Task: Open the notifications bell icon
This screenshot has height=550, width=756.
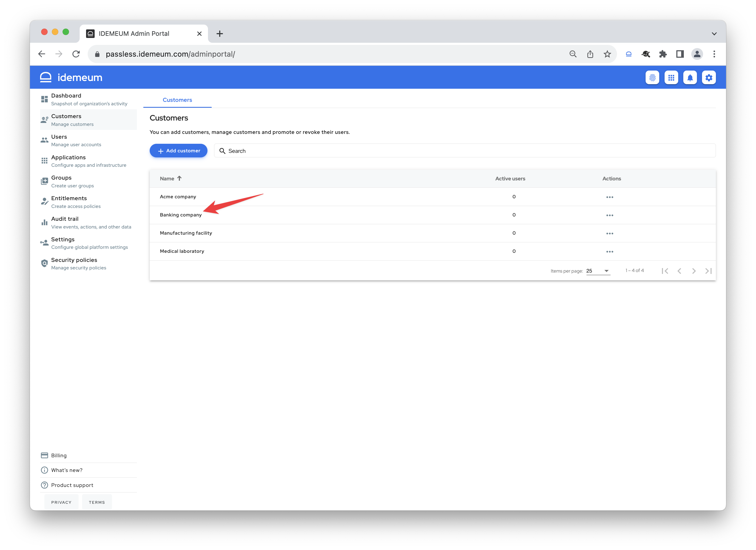Action: (x=690, y=78)
